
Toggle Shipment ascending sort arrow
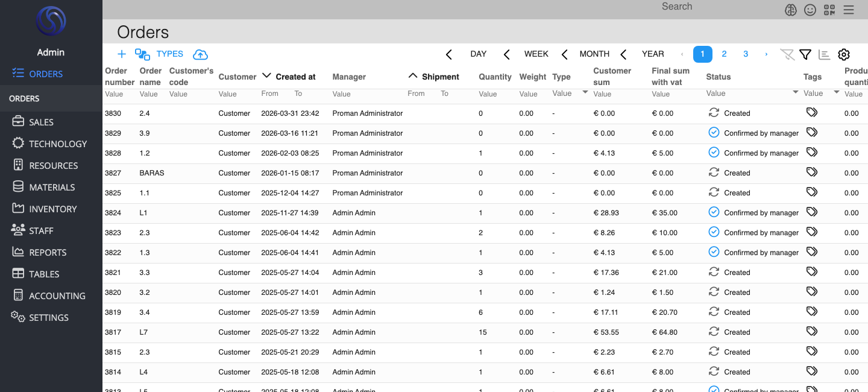coord(413,76)
